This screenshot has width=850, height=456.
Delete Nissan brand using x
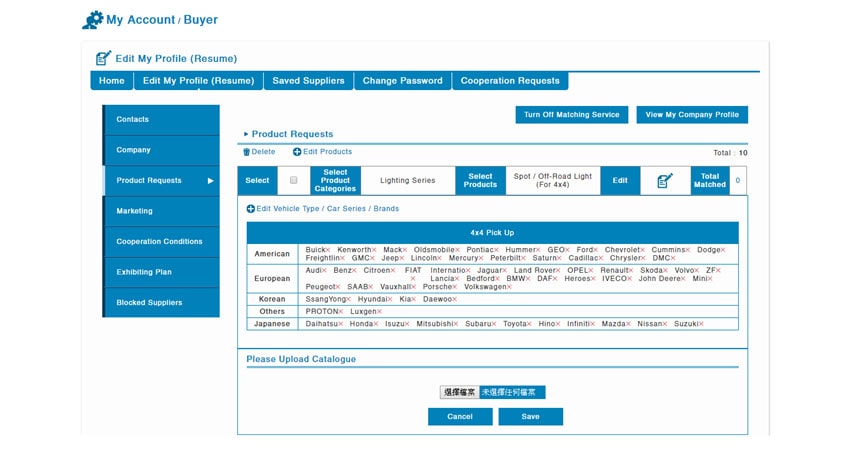[665, 324]
